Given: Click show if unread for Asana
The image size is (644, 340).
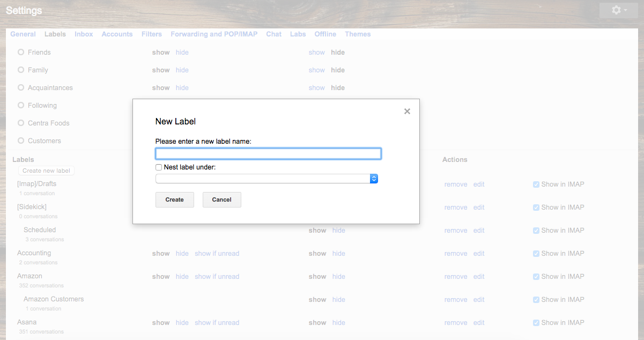Looking at the screenshot, I should point(217,322).
